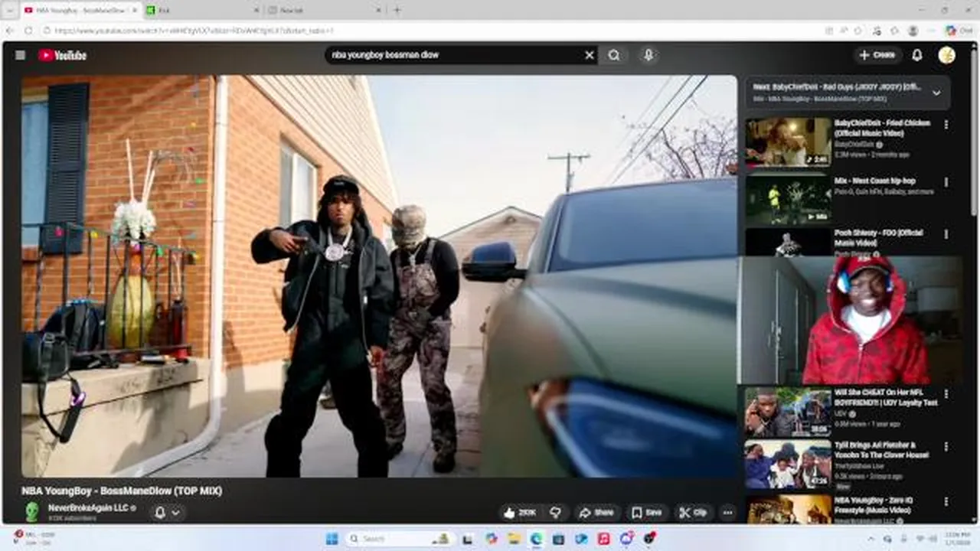Play the Mix West Coast hip-hop thumbnail
Screen dimensions: 980x551
788,199
